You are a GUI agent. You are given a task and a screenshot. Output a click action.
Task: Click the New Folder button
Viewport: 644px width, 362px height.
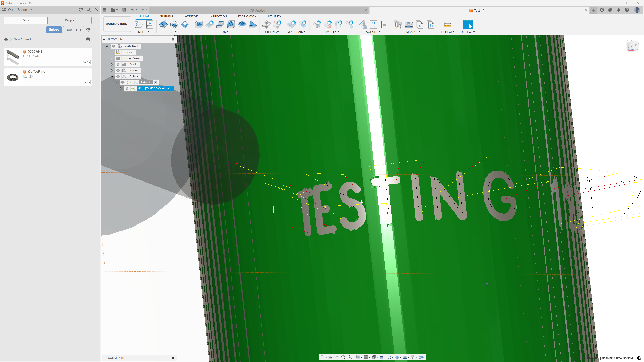73,30
